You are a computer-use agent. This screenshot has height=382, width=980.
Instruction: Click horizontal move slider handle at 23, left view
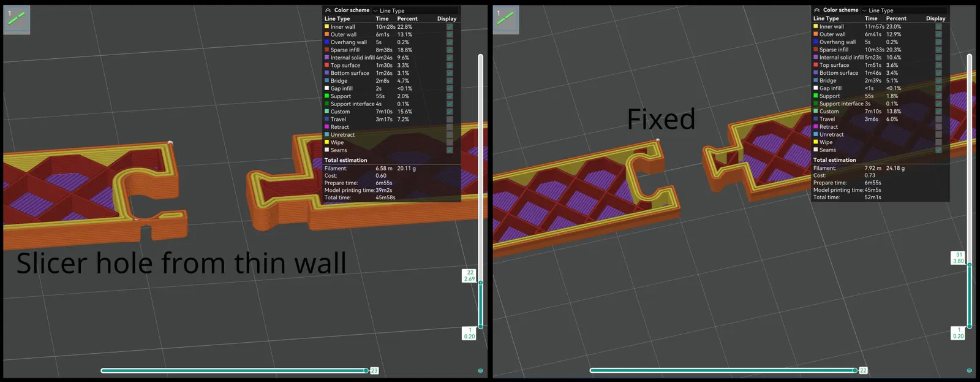tap(366, 370)
